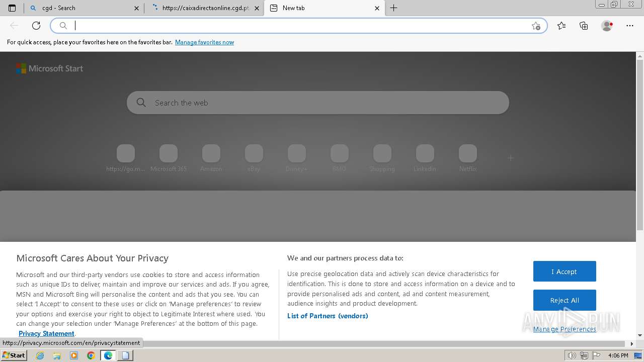
Task: Click the network tray icon
Action: (584, 355)
